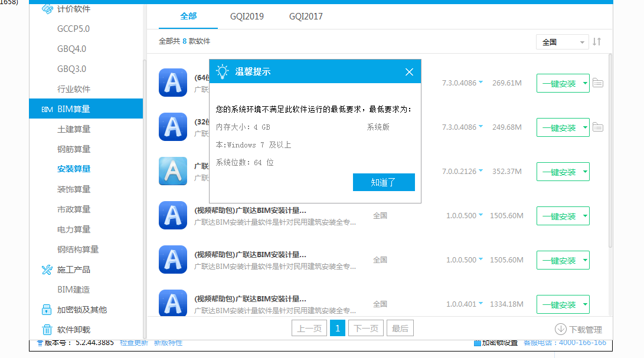Switch to the GQI2019 tab

247,17
